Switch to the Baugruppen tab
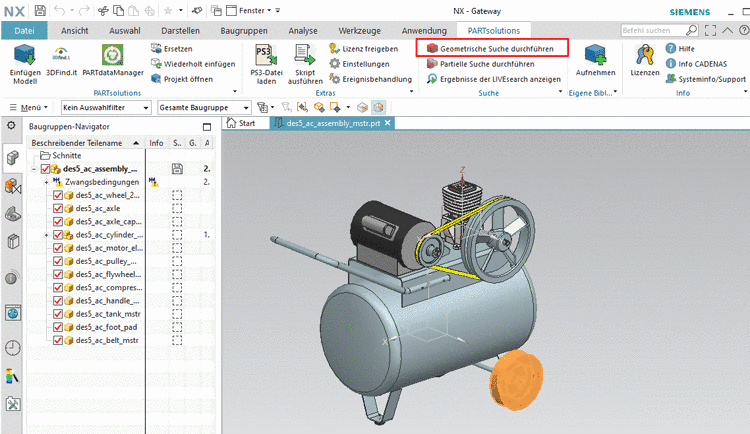Viewport: 750px width, 434px height. (x=244, y=31)
